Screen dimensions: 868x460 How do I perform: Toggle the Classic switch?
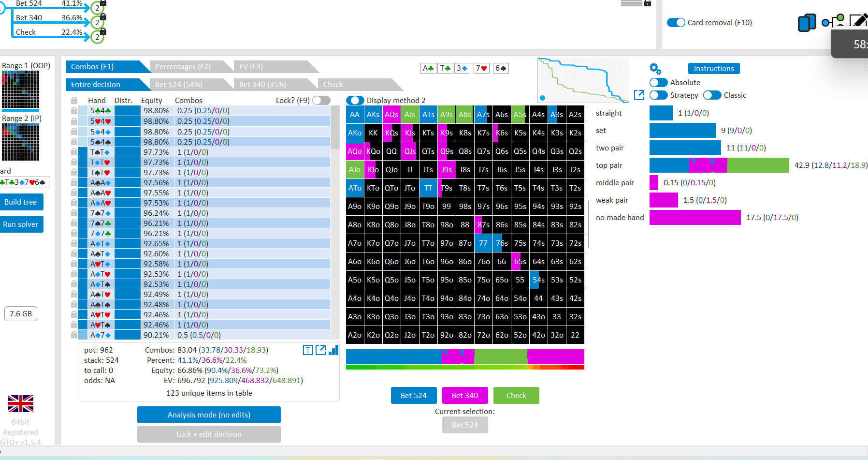click(712, 95)
